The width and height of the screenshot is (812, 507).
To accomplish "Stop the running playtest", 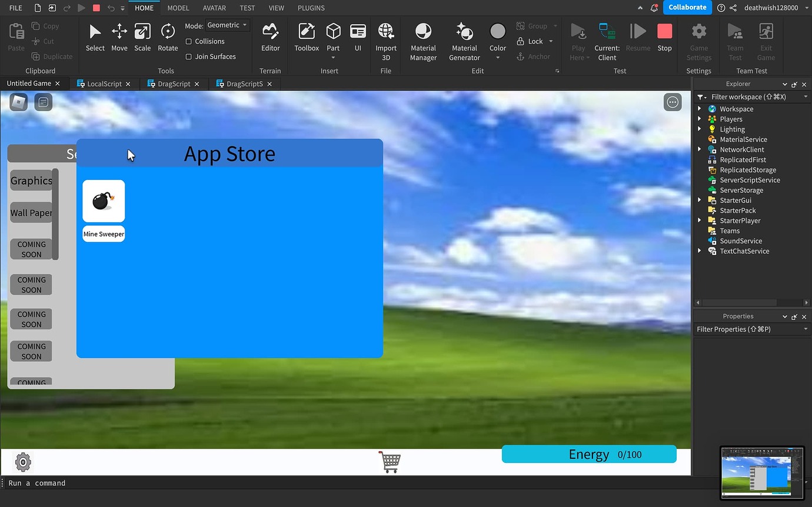I will 664,36.
